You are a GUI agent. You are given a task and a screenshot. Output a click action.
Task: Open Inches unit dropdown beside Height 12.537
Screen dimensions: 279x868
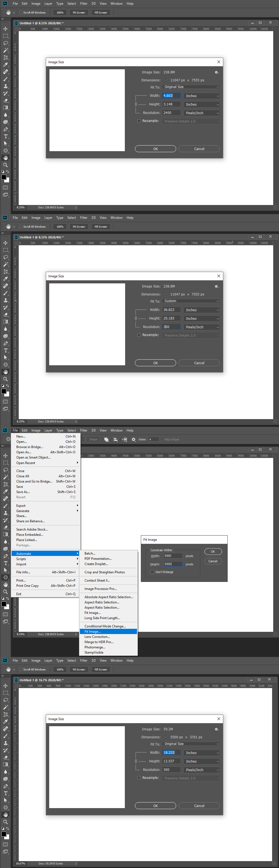(202, 761)
